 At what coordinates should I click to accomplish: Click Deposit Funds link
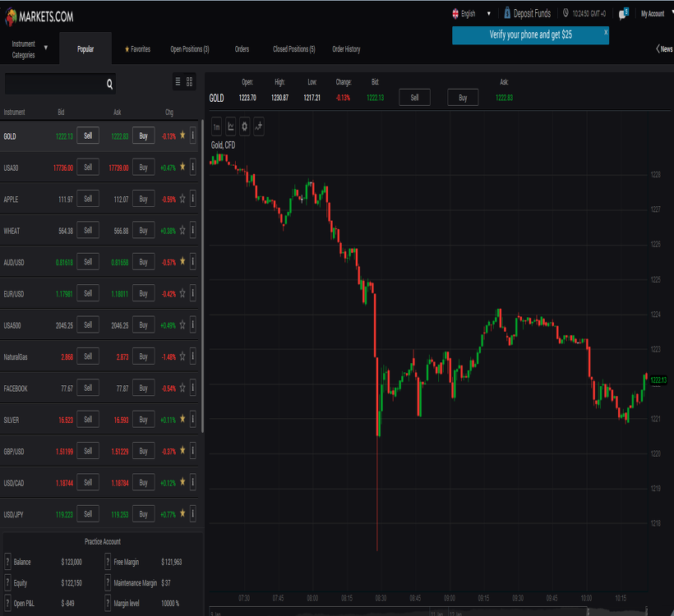(x=528, y=14)
